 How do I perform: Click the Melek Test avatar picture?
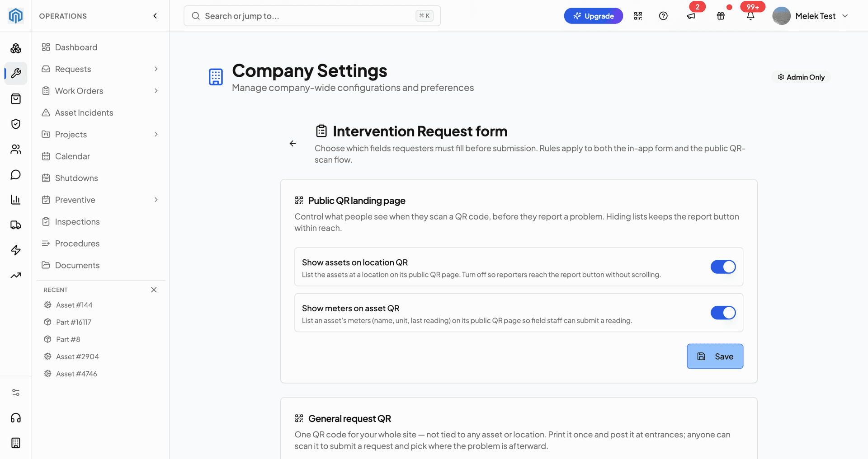click(781, 16)
